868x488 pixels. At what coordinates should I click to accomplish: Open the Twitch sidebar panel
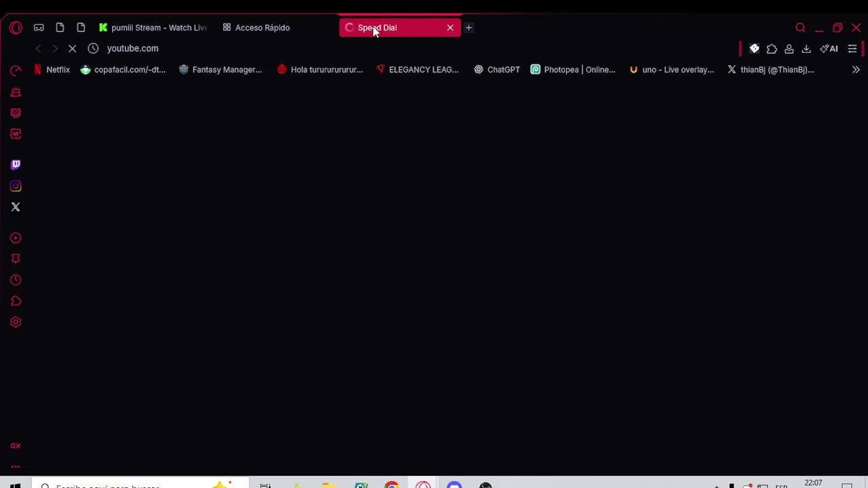coord(16,165)
